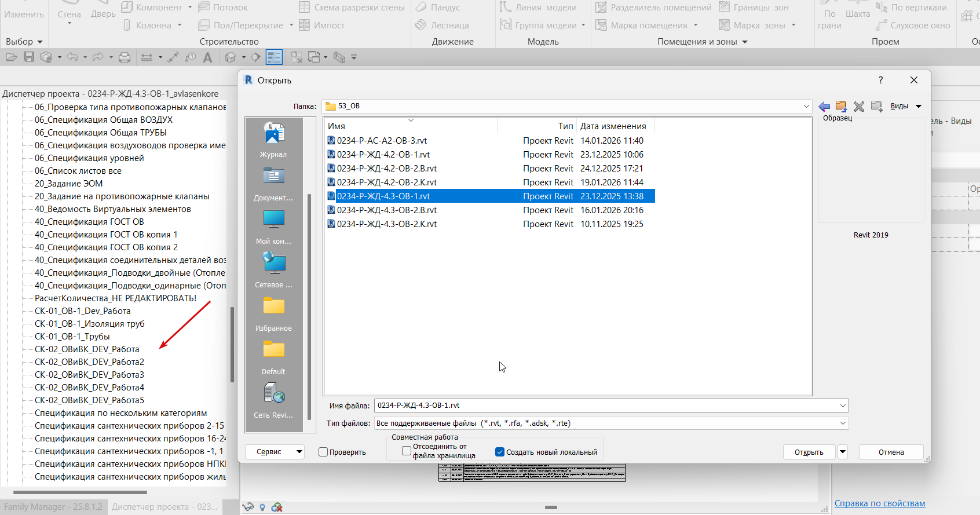Click the Лестница ribbon tool
Viewport: 980px width, 515px height.
[x=443, y=25]
